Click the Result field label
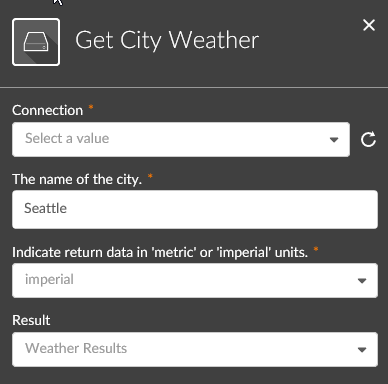 click(31, 320)
